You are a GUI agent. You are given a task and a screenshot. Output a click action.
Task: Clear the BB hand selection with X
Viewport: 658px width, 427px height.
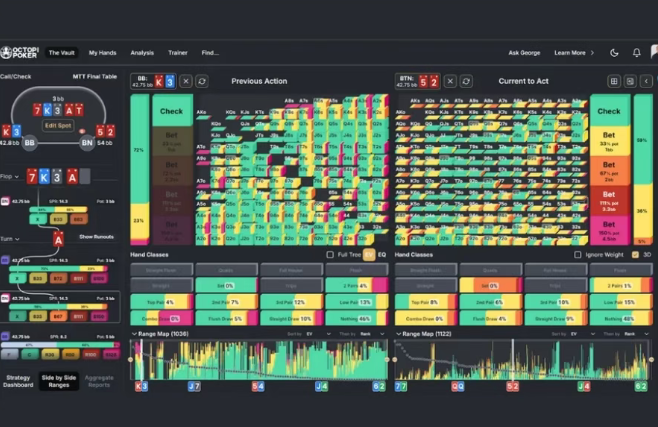point(185,81)
